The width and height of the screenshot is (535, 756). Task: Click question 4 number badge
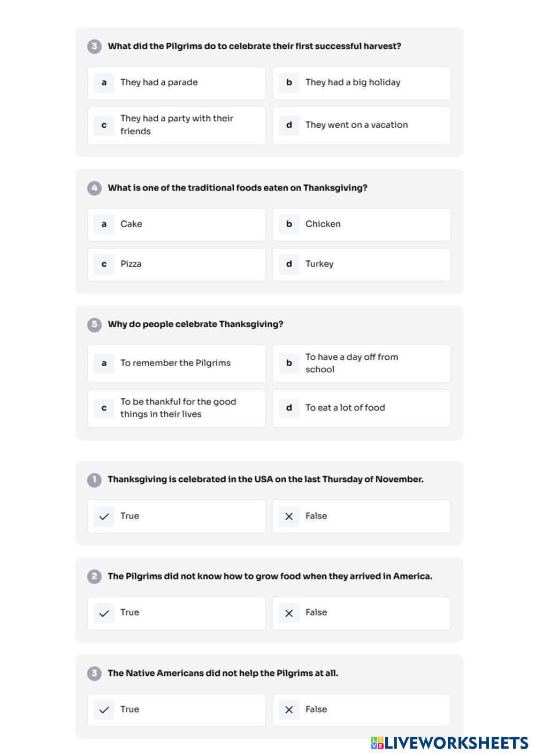(x=94, y=188)
